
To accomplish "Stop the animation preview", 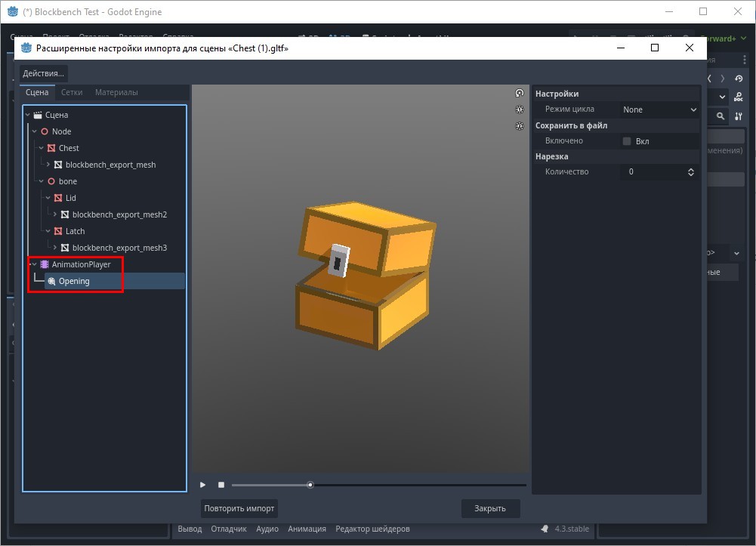I will tap(221, 485).
